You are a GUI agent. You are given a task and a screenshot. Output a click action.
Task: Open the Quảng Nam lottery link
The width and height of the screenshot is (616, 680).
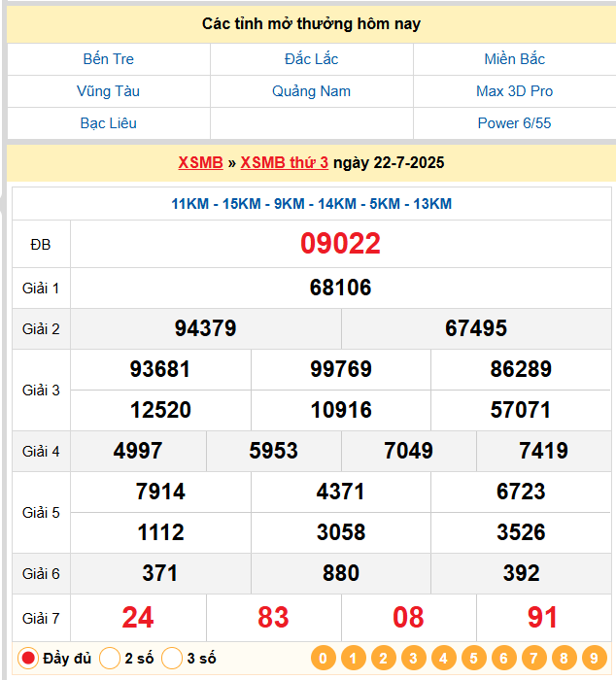point(312,91)
